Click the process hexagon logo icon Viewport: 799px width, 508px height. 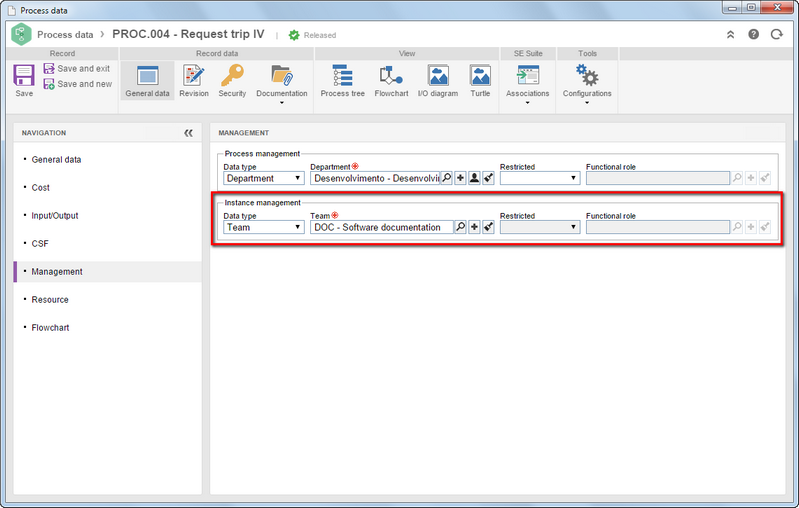(x=21, y=34)
